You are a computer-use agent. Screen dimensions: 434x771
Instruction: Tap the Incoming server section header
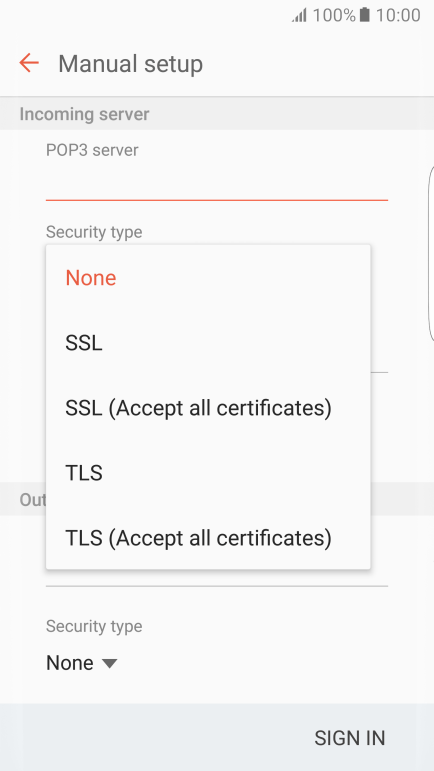84,114
